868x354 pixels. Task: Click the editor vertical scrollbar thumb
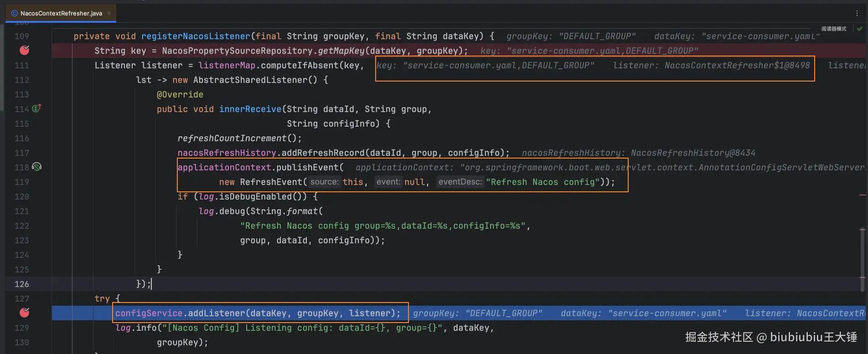[x=862, y=260]
